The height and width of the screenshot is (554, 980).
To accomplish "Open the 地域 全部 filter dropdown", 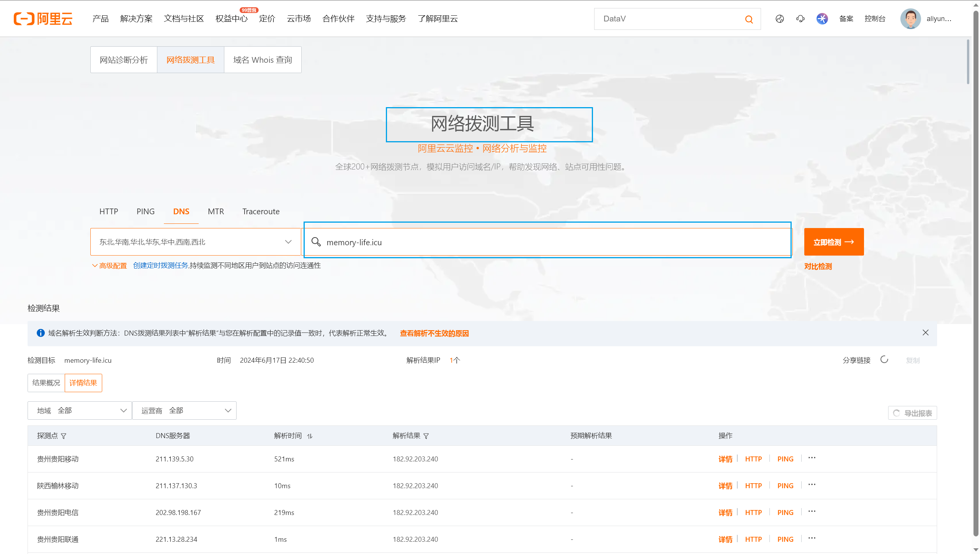I will [x=80, y=411].
